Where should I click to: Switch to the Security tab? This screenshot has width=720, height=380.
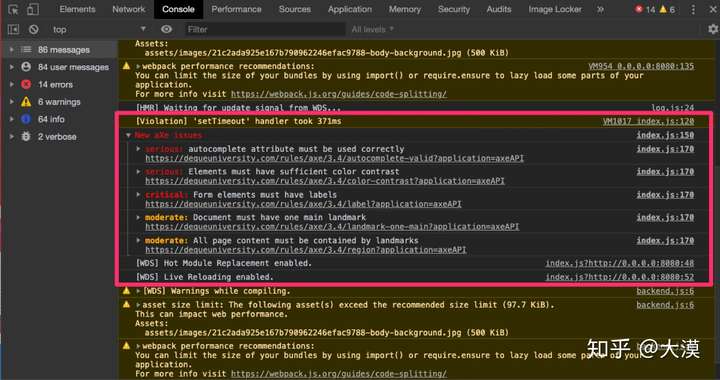(454, 9)
